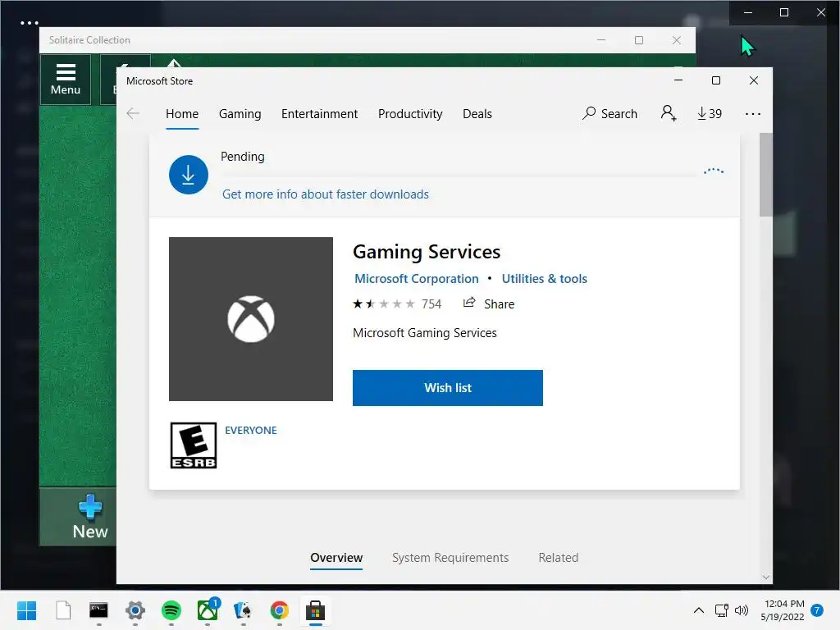Open the Menu button in Solitaire Collection
The width and height of the screenshot is (840, 630).
click(66, 79)
